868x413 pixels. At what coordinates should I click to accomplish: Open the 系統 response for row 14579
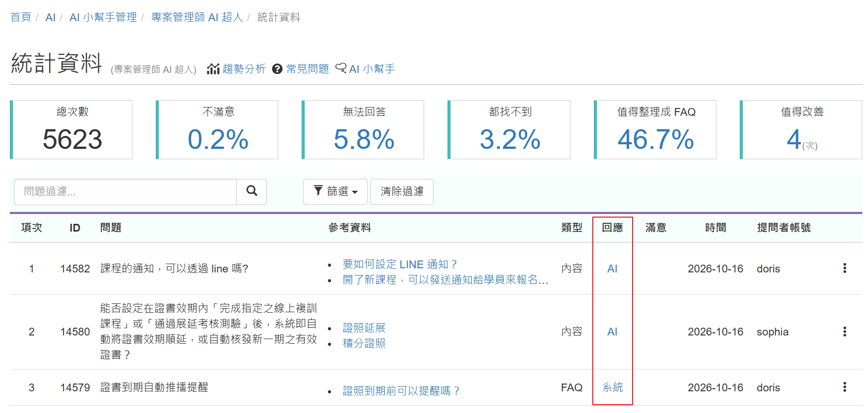612,387
